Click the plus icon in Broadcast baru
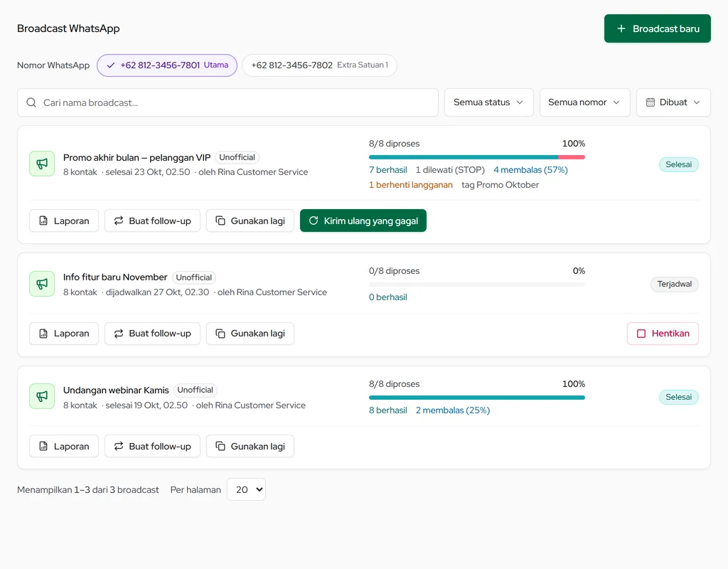Screen dimensions: 728x569 tap(621, 28)
